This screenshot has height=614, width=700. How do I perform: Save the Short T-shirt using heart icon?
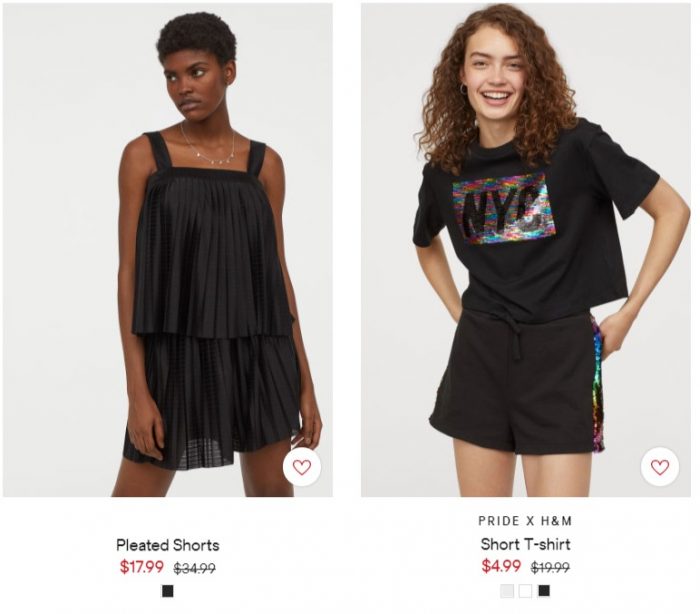(x=660, y=467)
